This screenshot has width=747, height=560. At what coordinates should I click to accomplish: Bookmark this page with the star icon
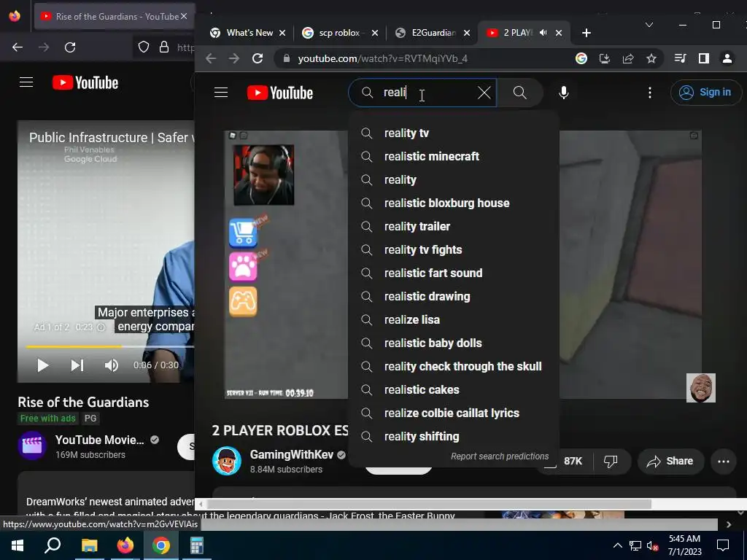651,58
